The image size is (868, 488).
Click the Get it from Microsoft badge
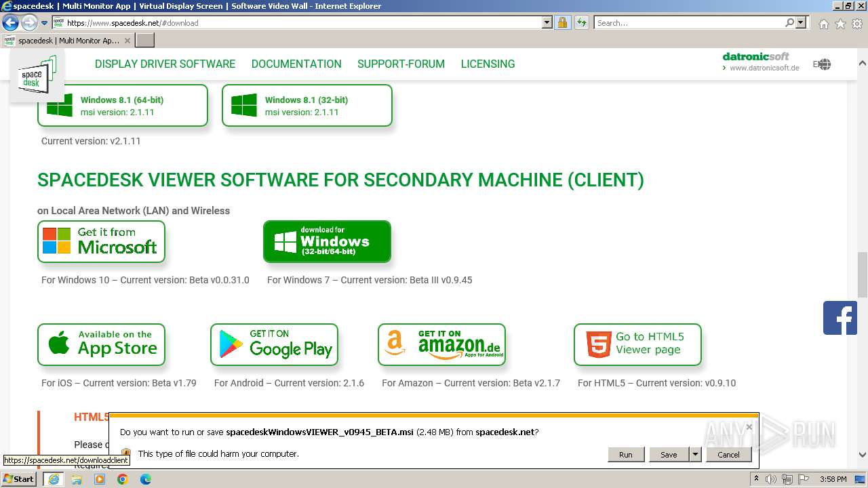pos(101,241)
